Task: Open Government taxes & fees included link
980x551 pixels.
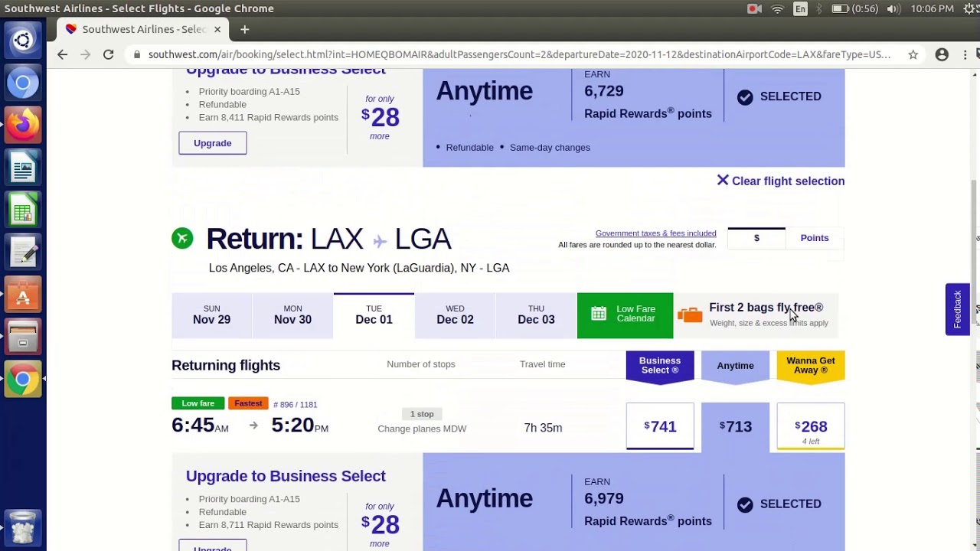Action: [x=655, y=233]
